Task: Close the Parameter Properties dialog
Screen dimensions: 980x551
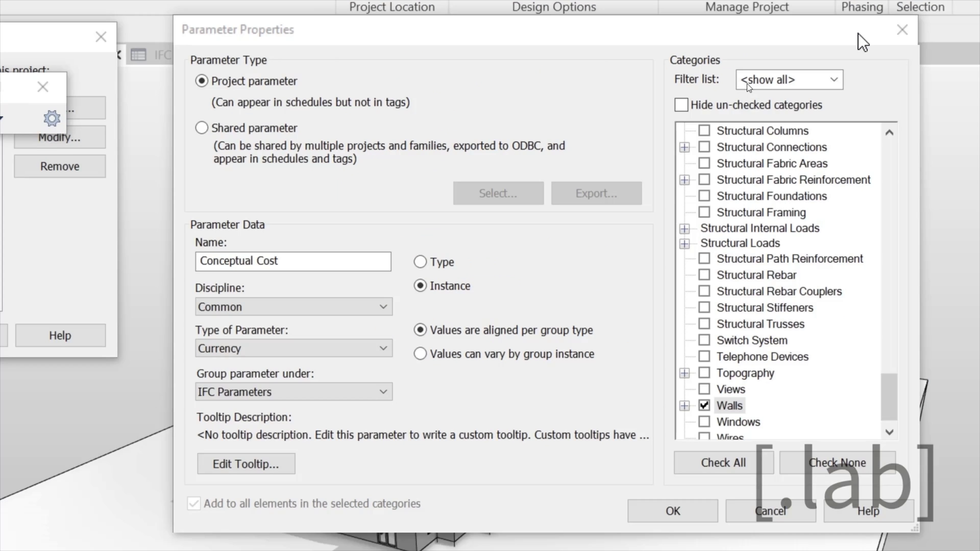Action: [902, 30]
